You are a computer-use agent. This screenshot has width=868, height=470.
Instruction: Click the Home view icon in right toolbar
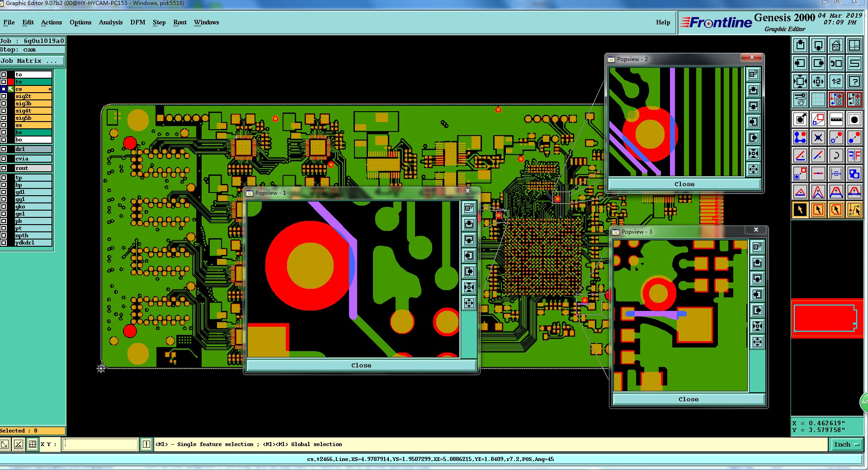point(836,45)
